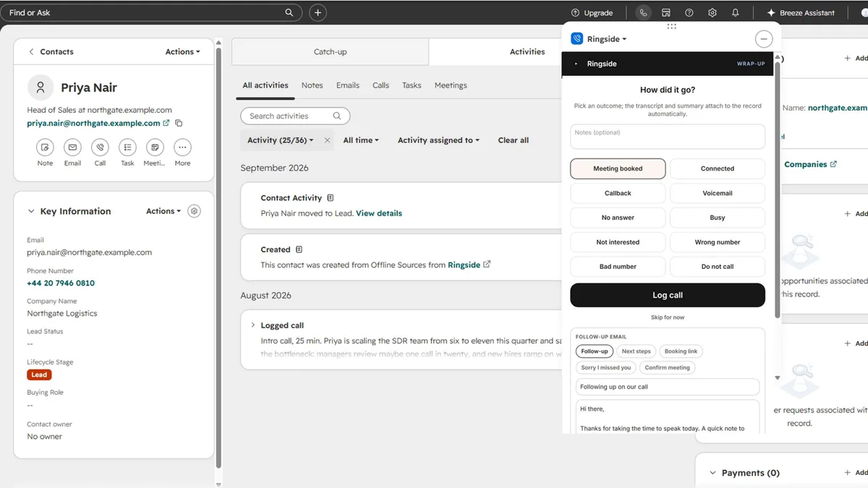Screen dimensions: 868x488
Task: Open the Activity (25/36) filter dropdown
Action: click(281, 140)
